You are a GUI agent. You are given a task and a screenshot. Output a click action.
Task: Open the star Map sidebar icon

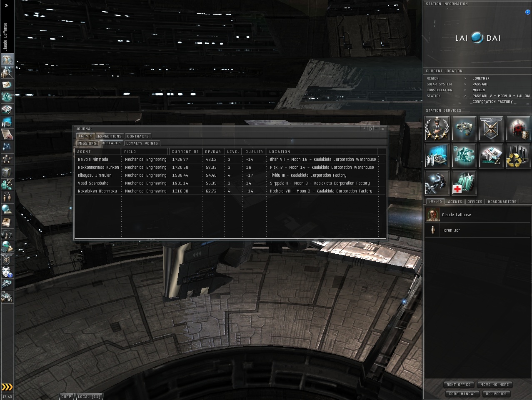7,147
